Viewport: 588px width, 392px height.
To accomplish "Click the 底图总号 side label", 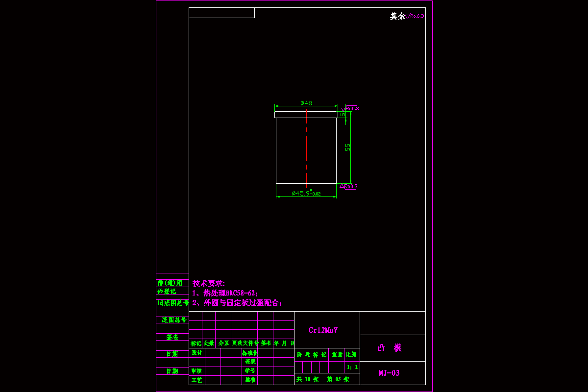I will [x=174, y=320].
